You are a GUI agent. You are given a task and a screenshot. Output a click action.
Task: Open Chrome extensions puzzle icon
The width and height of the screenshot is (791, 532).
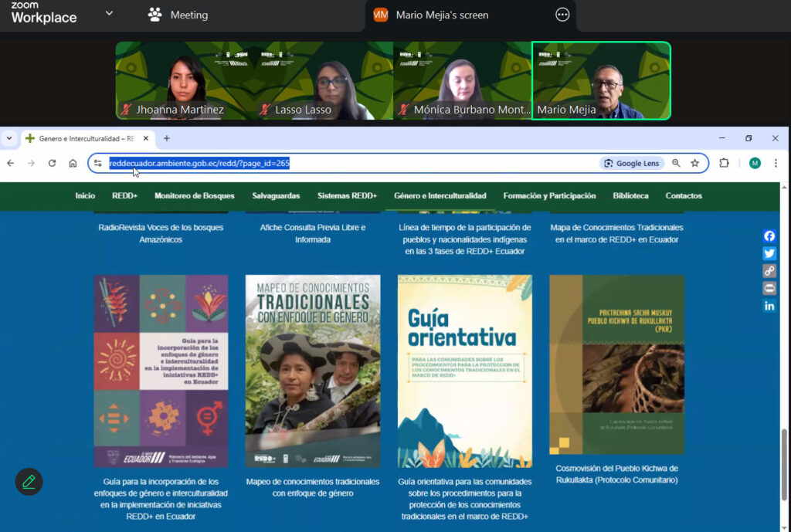(724, 163)
